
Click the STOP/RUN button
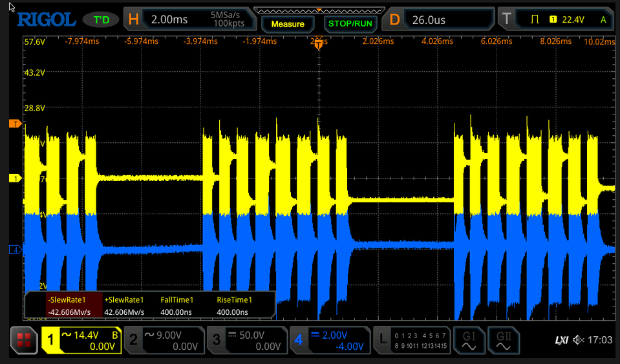tap(350, 24)
